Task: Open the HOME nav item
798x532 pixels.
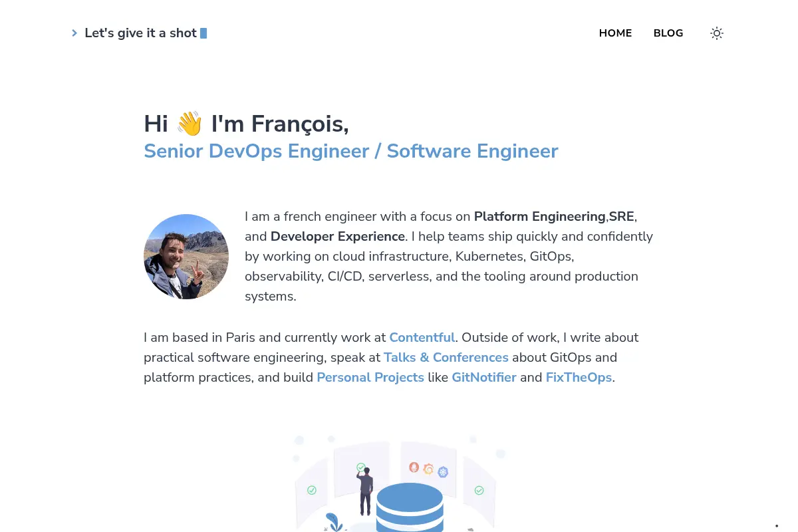Action: coord(615,33)
